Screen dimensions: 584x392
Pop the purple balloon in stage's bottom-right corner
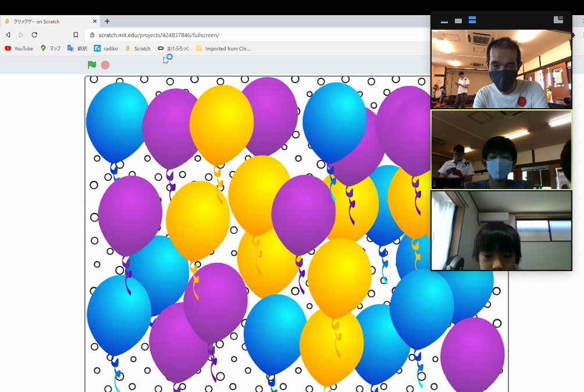[472, 354]
